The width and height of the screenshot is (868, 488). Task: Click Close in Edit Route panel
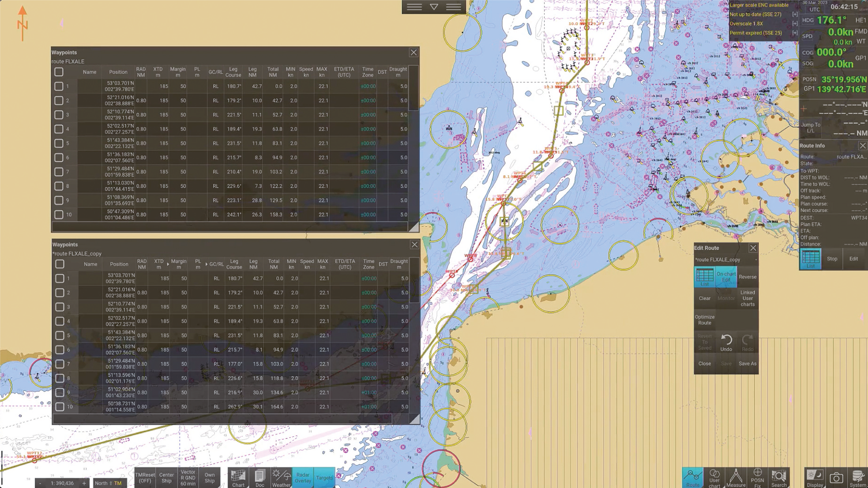point(705,364)
